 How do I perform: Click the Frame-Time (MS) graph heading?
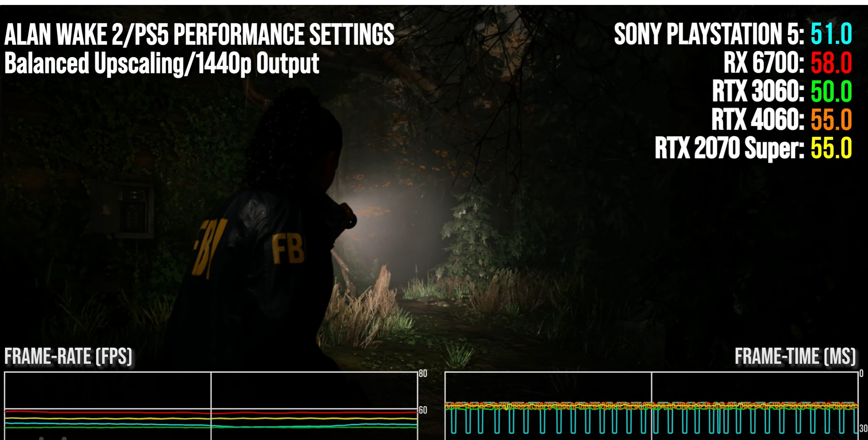(795, 356)
